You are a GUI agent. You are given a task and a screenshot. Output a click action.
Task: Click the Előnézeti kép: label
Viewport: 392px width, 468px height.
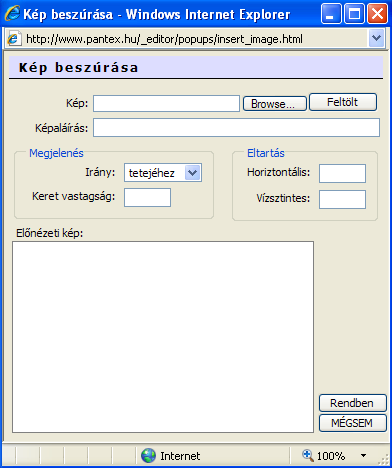pyautogui.click(x=50, y=233)
